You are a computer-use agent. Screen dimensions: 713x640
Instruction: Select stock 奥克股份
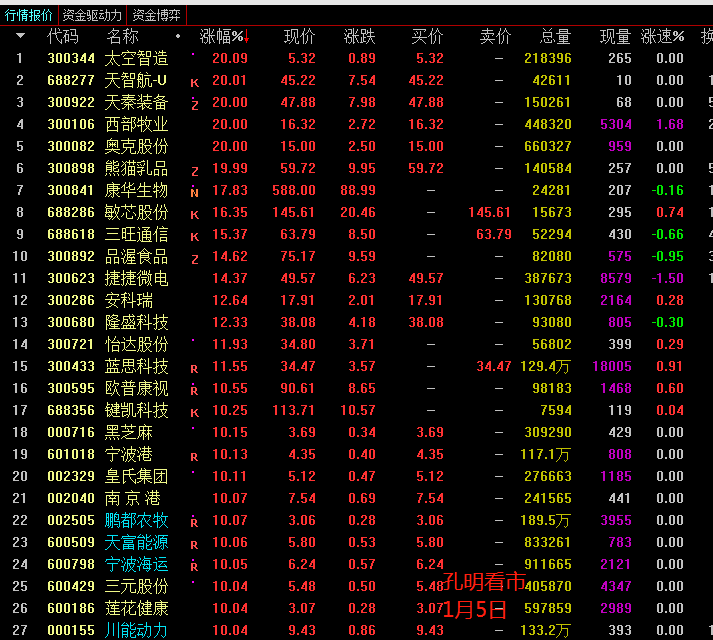point(136,146)
